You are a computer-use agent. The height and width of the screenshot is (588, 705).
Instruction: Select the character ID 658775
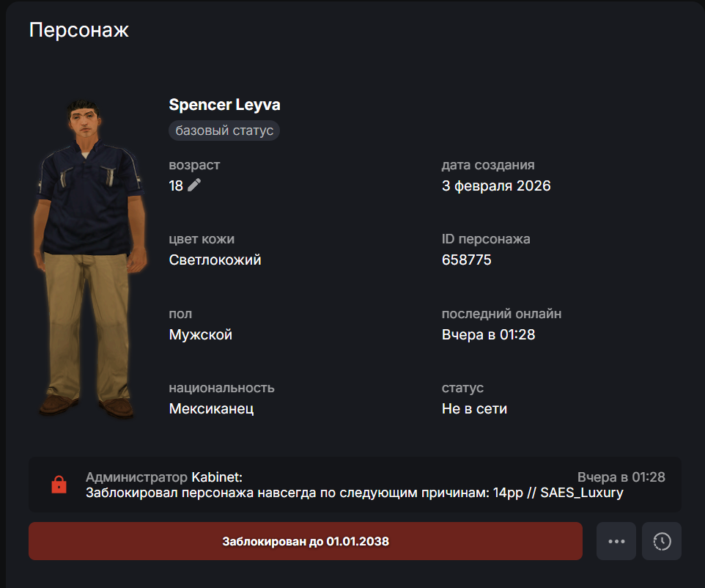click(466, 260)
